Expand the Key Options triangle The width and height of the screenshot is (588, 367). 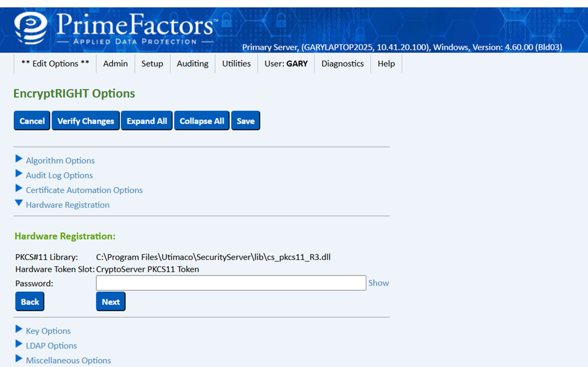[x=19, y=329]
